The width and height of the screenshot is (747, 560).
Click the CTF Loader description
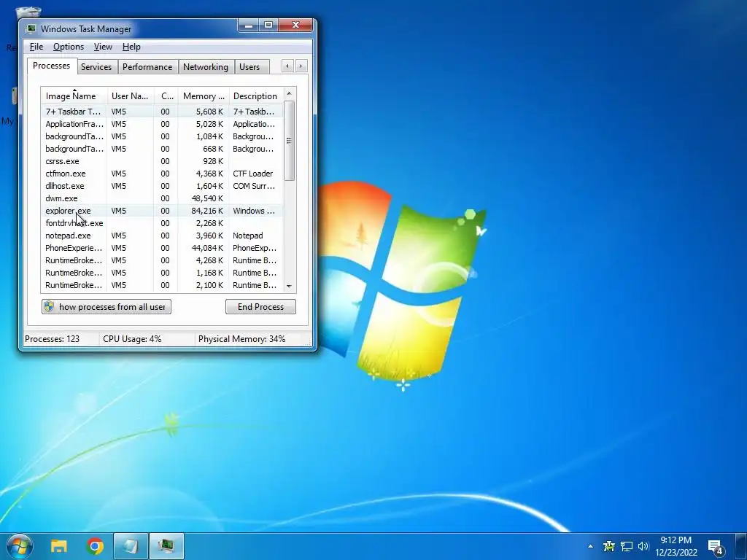click(252, 174)
